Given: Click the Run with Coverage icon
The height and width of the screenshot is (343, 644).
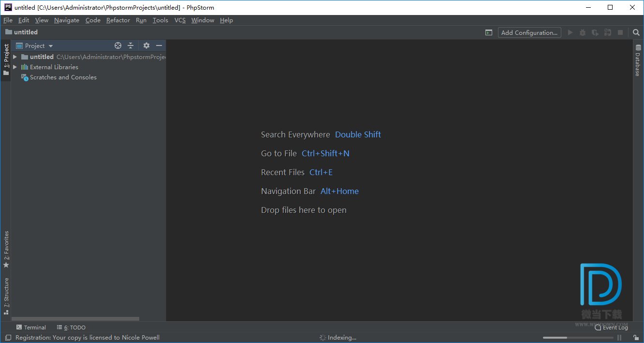Looking at the screenshot, I should click(595, 32).
